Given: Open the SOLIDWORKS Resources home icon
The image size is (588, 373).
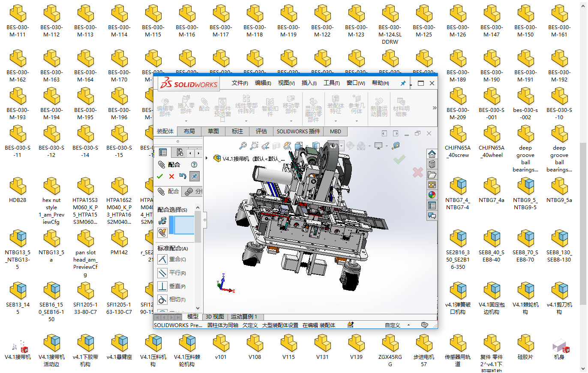Looking at the screenshot, I should (x=432, y=154).
